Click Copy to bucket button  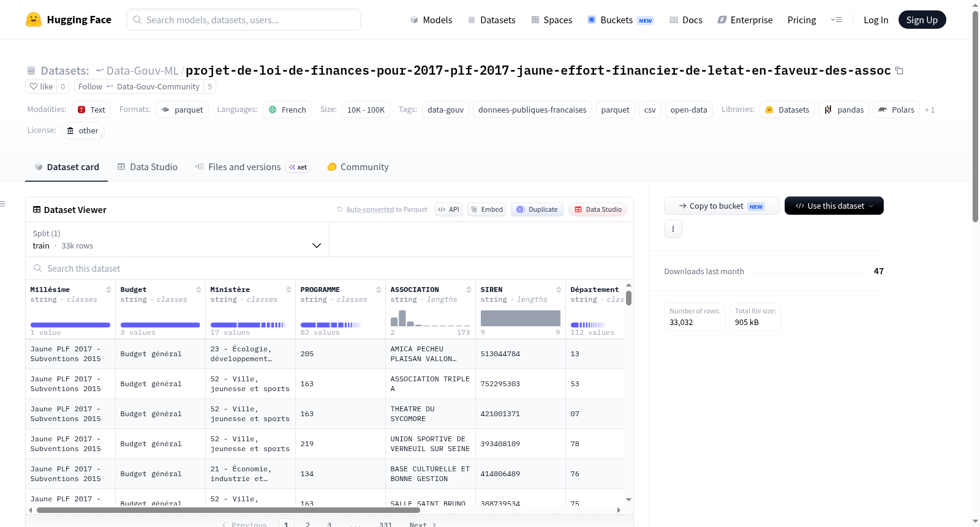pos(722,206)
